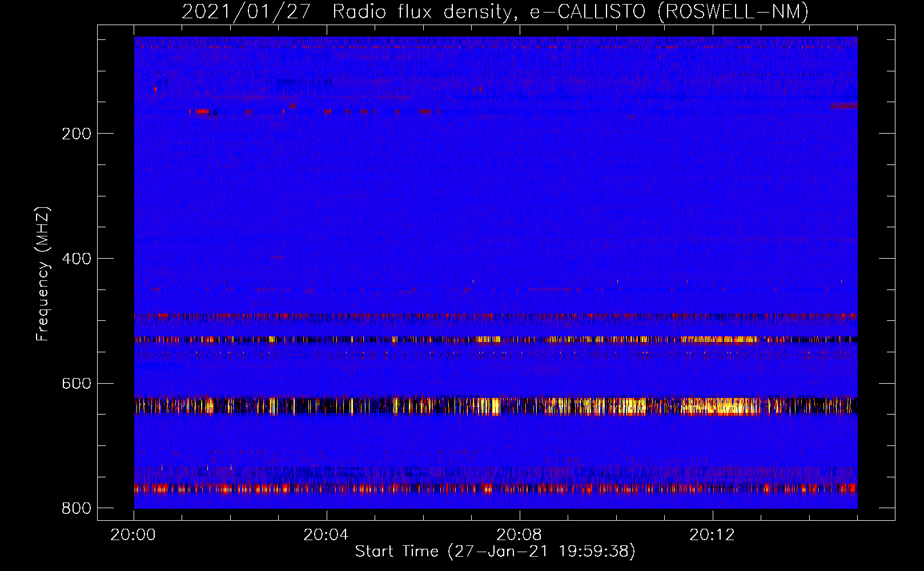Click the 20:08 time tick label

click(519, 535)
